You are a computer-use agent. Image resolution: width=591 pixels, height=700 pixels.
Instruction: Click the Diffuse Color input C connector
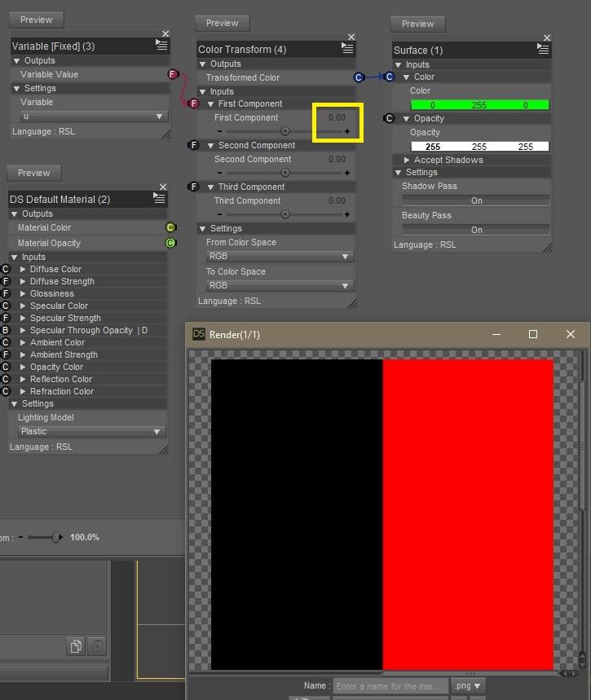(6, 269)
